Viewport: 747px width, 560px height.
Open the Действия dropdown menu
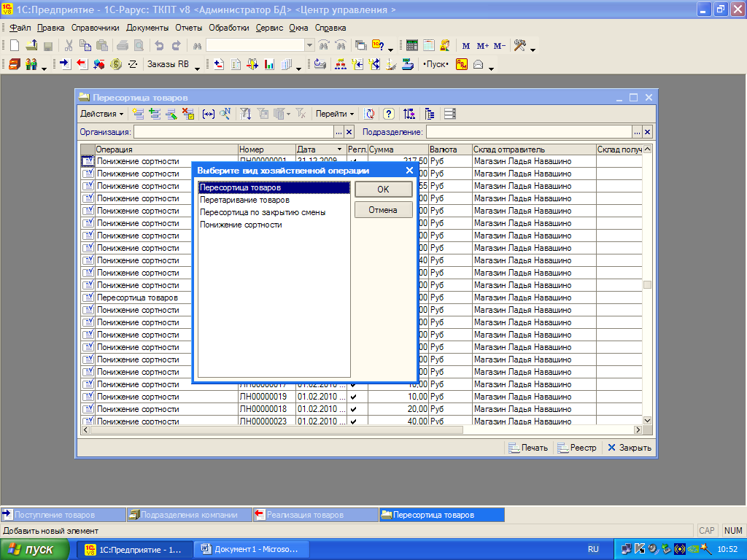point(101,114)
